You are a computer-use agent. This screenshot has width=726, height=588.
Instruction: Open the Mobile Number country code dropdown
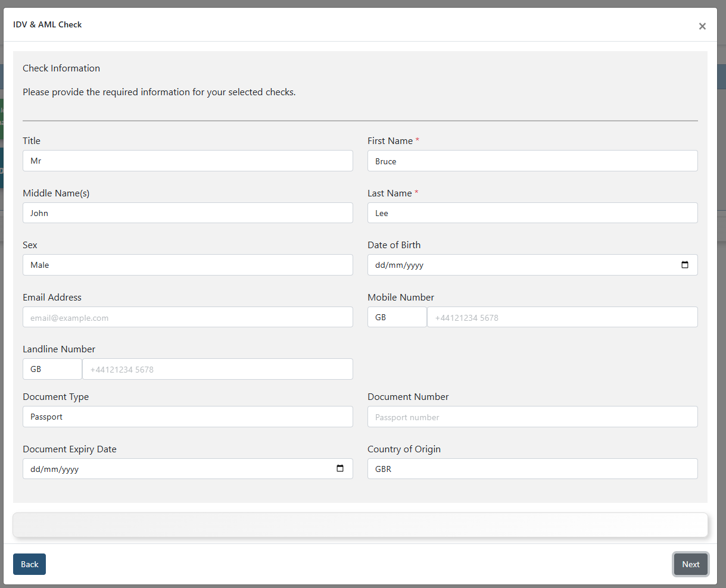[397, 317]
